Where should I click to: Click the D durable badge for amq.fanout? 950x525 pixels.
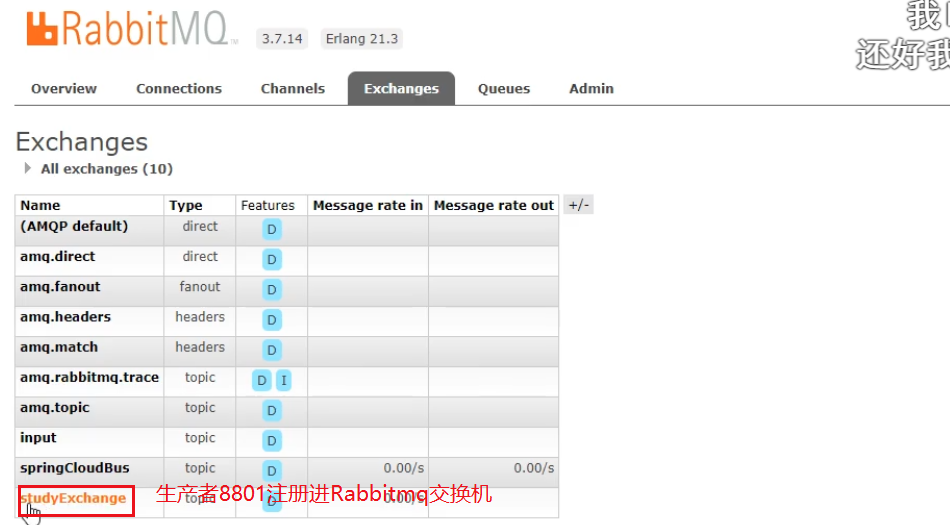tap(271, 290)
